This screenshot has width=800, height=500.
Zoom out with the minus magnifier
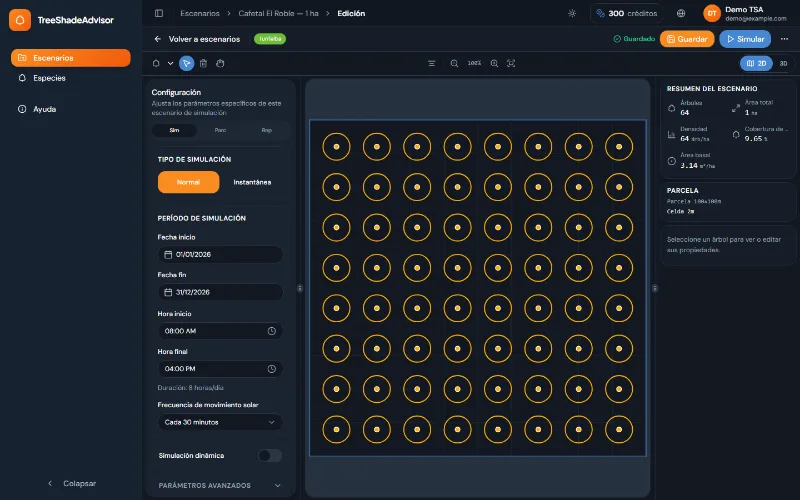pyautogui.click(x=454, y=63)
